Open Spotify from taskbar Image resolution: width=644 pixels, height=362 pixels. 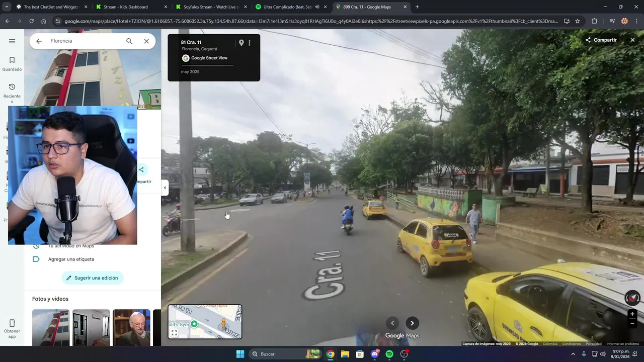click(x=389, y=354)
